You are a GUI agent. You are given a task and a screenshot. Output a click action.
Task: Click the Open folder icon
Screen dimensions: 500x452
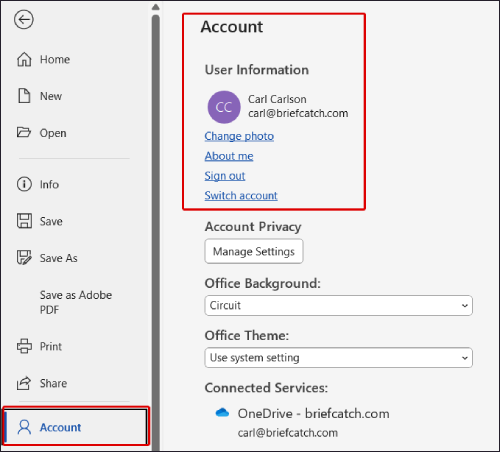pyautogui.click(x=24, y=132)
